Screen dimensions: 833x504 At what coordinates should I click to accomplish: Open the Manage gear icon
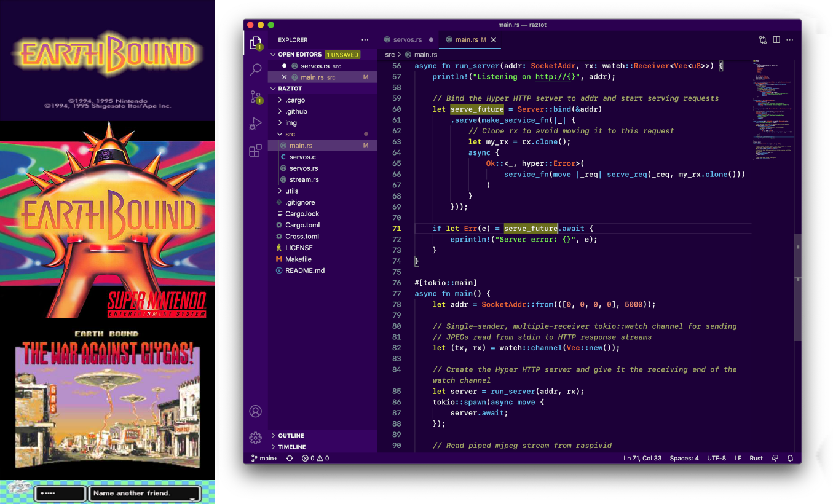pyautogui.click(x=256, y=438)
